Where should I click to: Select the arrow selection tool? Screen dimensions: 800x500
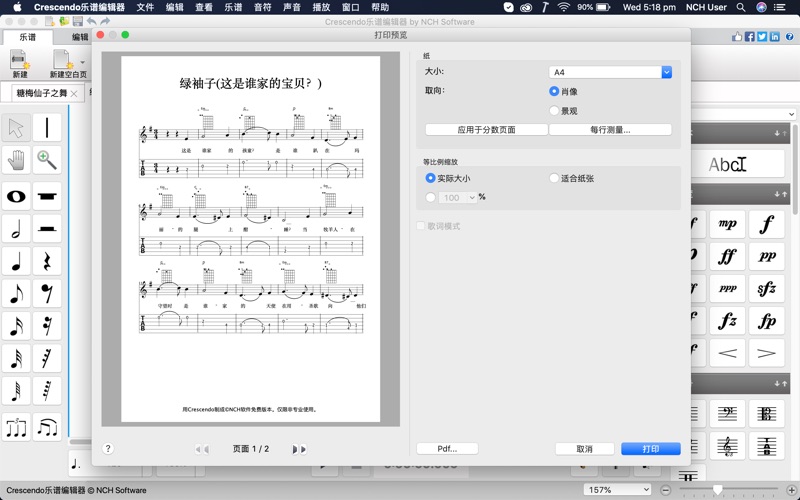[x=16, y=128]
